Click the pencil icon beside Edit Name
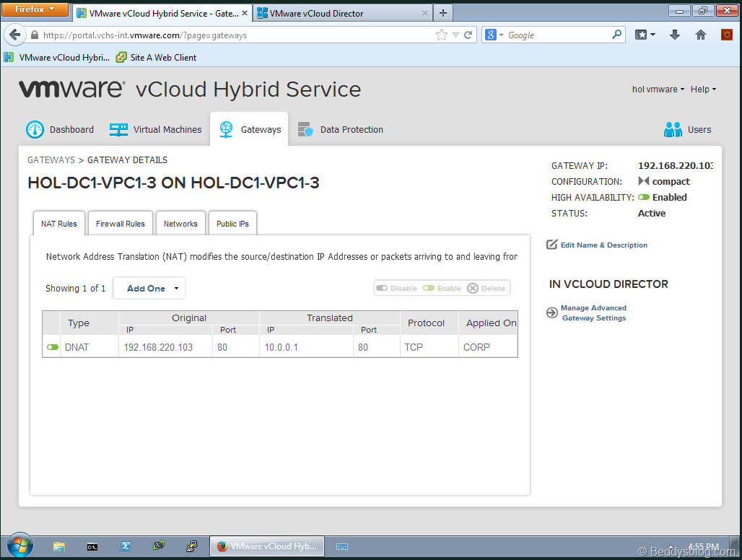This screenshot has height=560, width=742. pyautogui.click(x=551, y=245)
